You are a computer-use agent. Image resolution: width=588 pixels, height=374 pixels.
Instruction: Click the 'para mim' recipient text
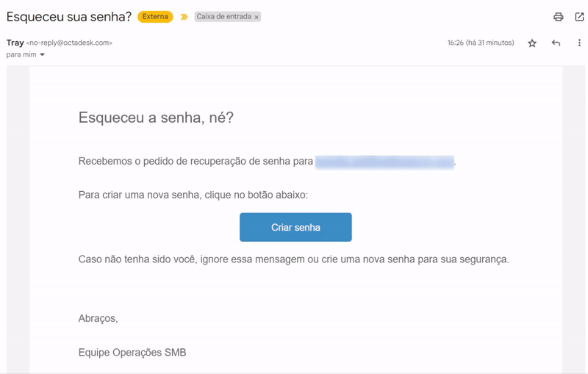pyautogui.click(x=21, y=54)
